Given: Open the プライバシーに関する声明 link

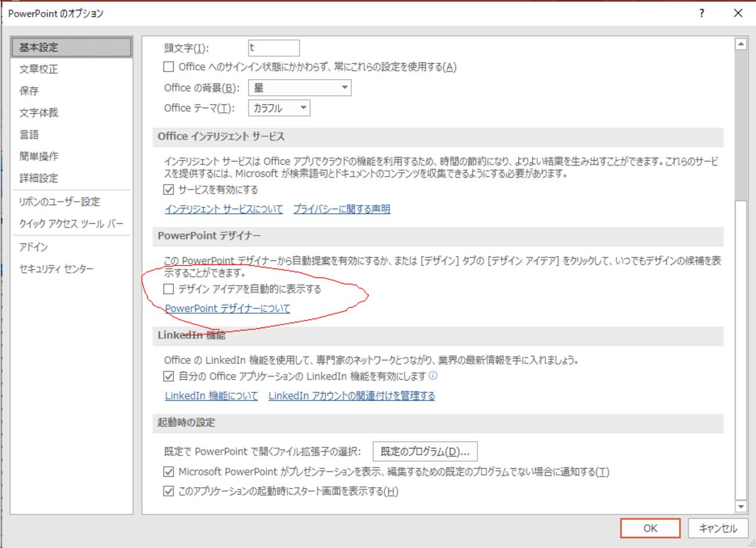Looking at the screenshot, I should pyautogui.click(x=342, y=209).
